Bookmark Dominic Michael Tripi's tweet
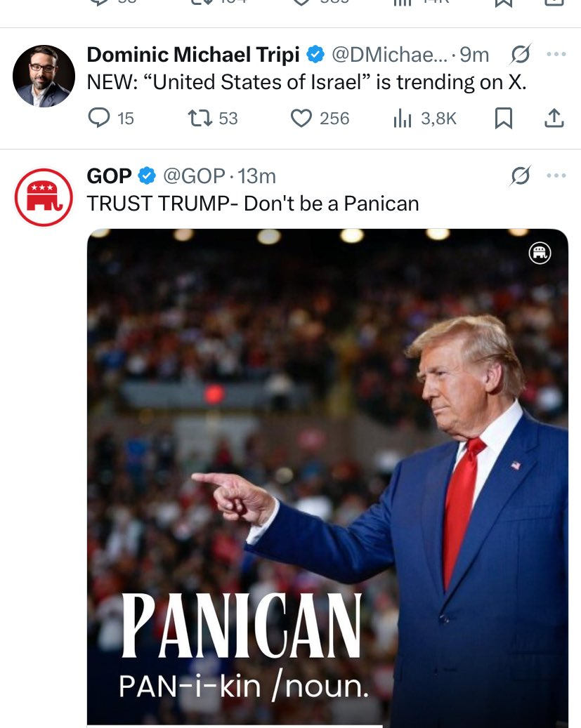This screenshot has height=728, width=581. (x=503, y=119)
